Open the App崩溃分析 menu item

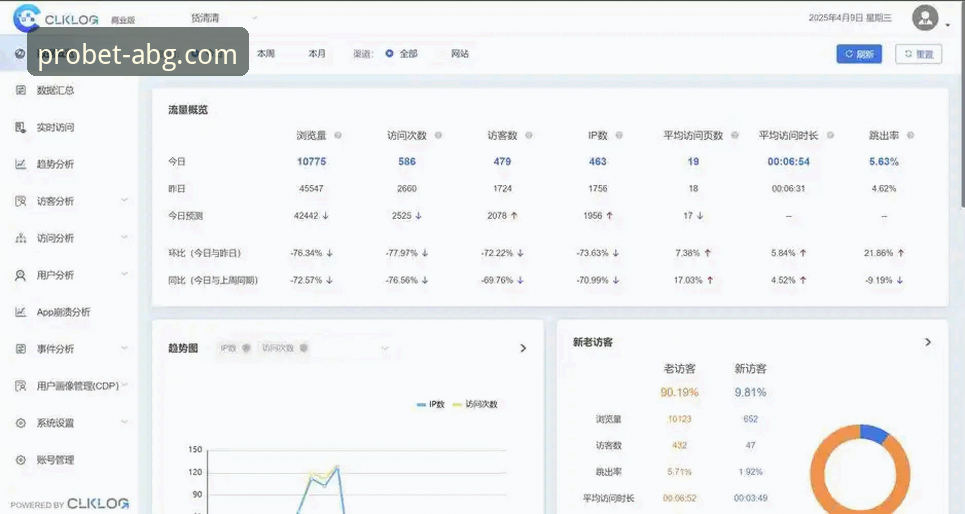[x=63, y=311]
